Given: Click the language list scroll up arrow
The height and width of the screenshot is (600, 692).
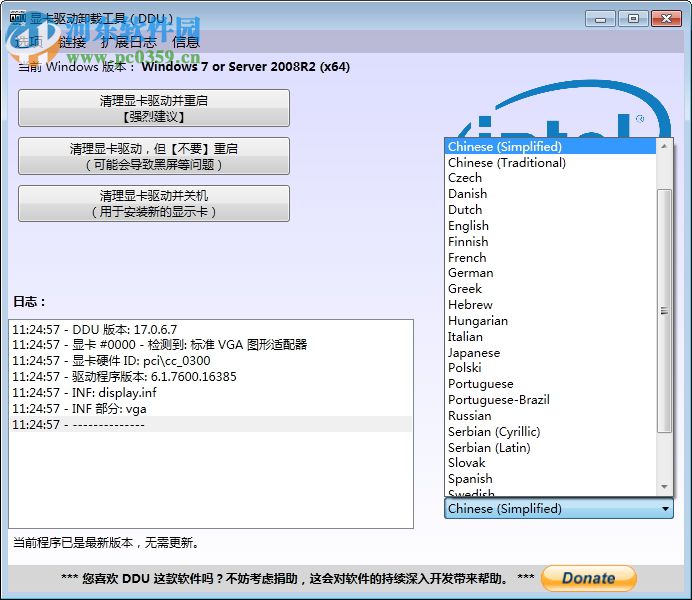Looking at the screenshot, I should (664, 146).
